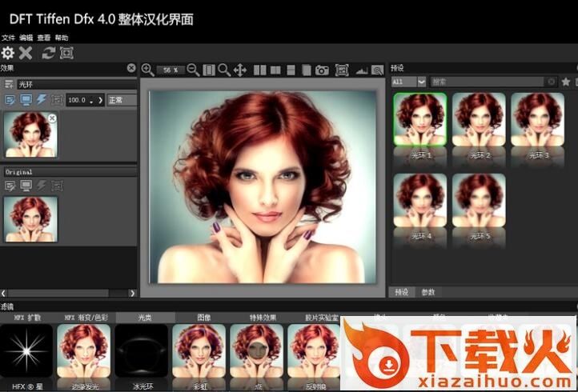Click the effects panel scrollbar right arrow

(132, 294)
